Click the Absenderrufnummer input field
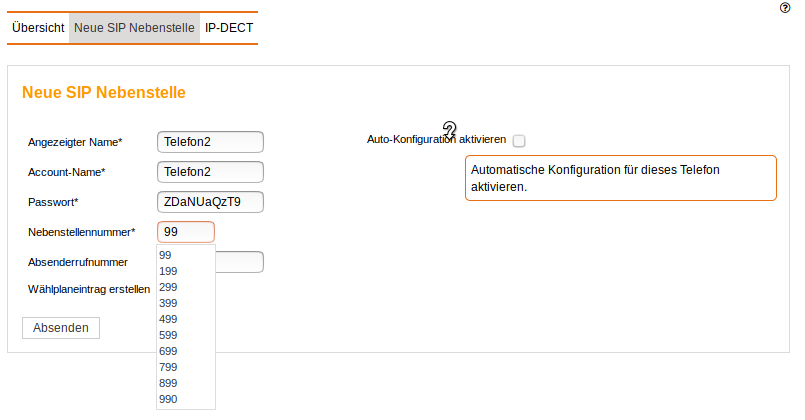805x420 pixels. pos(240,262)
